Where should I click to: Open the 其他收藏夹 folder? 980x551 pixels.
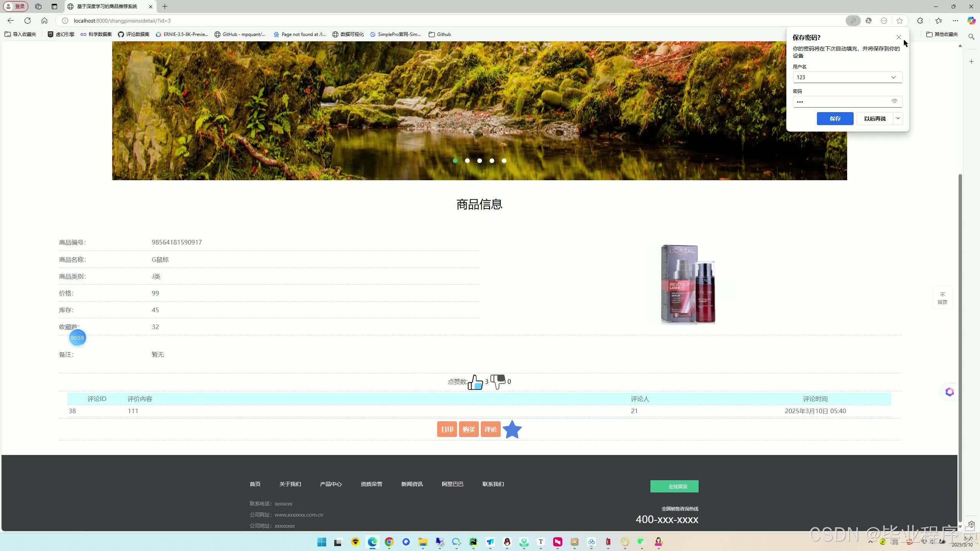pos(942,34)
